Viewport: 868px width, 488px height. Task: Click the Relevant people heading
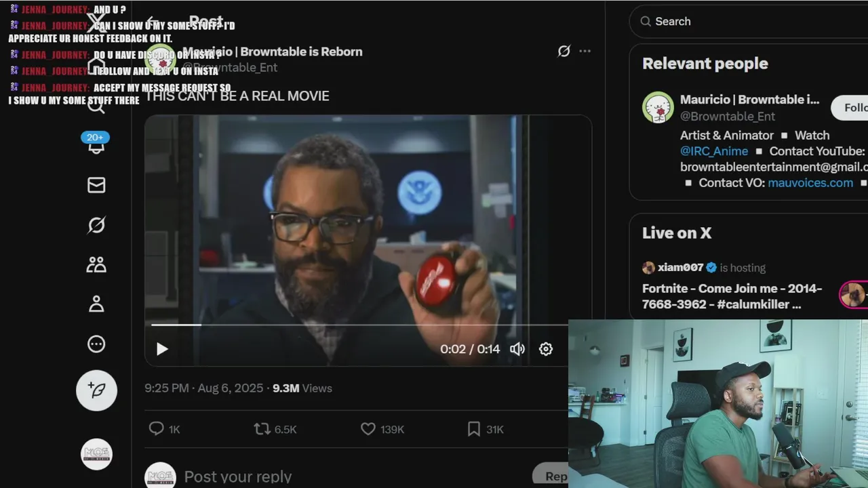[x=705, y=64]
